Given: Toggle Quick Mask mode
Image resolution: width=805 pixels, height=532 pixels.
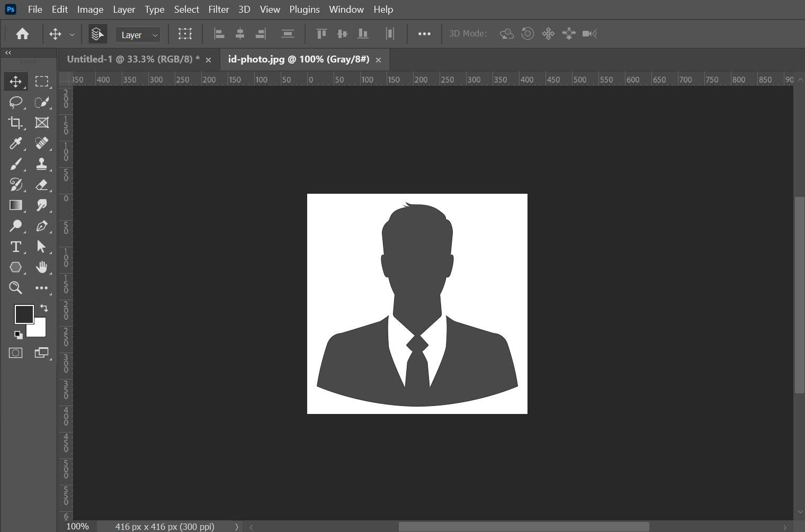Looking at the screenshot, I should tap(15, 353).
